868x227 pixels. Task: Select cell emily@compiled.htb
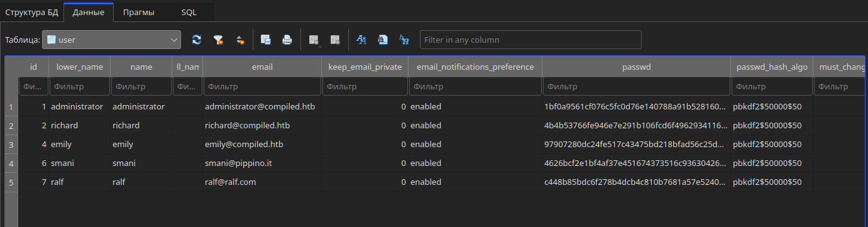click(262, 145)
